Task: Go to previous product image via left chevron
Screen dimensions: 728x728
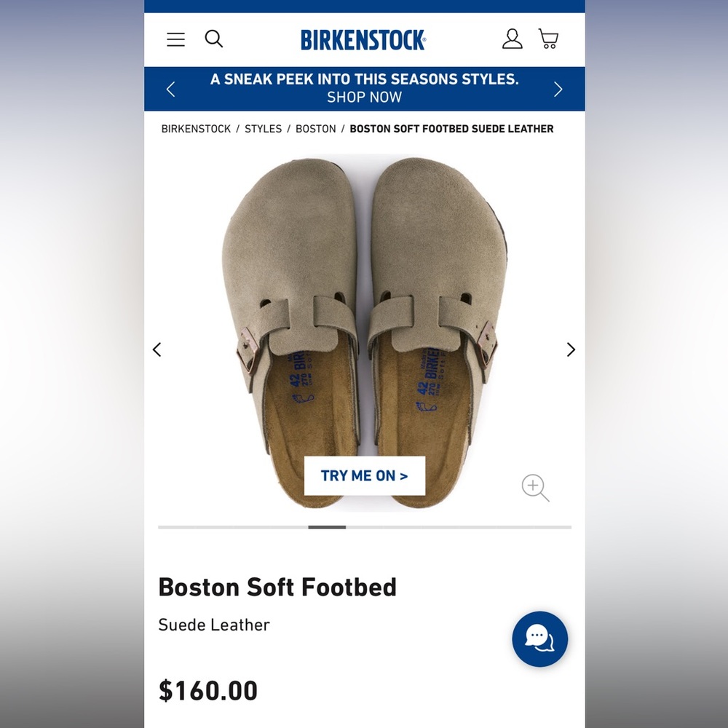Action: tap(157, 349)
